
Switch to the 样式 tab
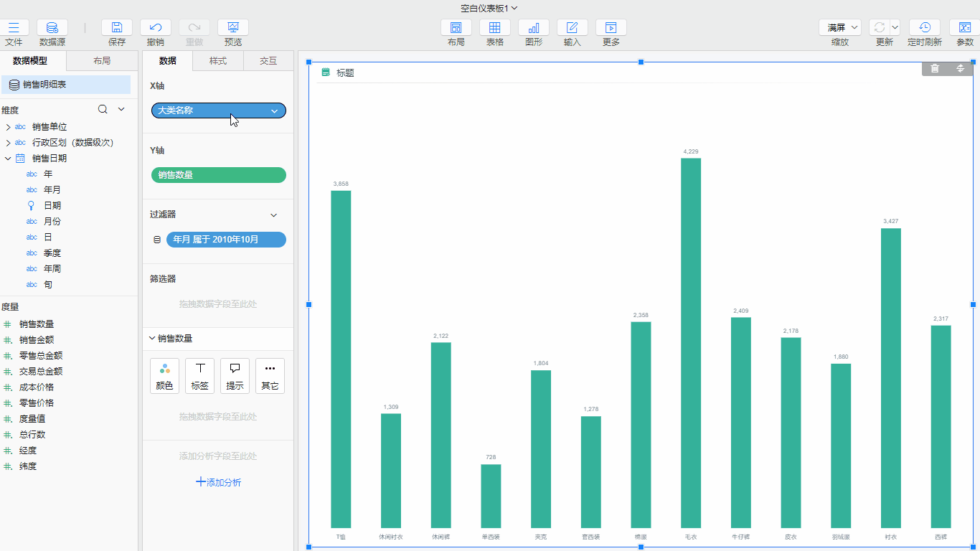click(218, 61)
